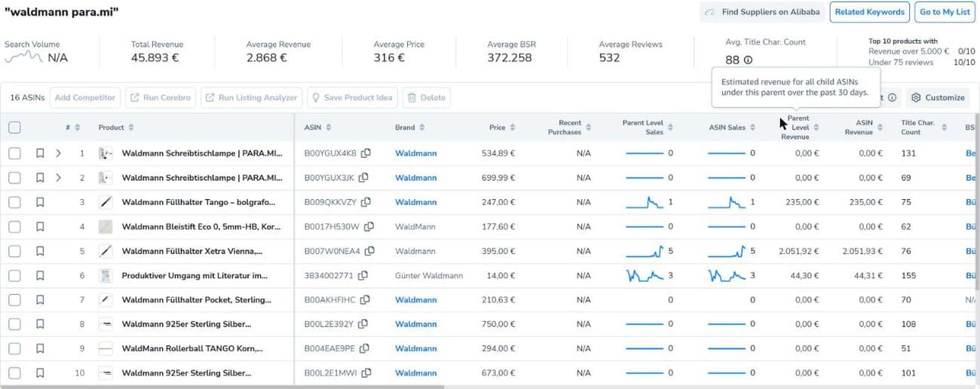Open Waldmann brand link in Füllhalter Tango row

click(415, 202)
